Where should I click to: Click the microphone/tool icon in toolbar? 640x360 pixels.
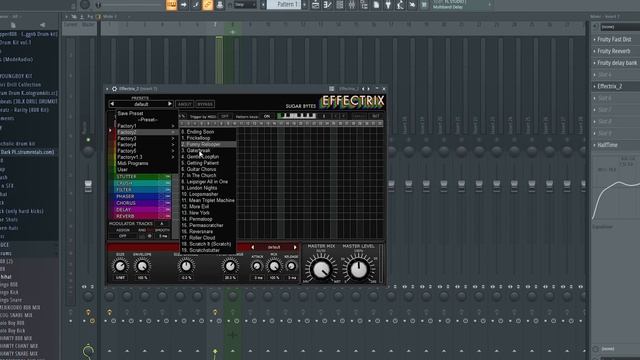point(400,5)
